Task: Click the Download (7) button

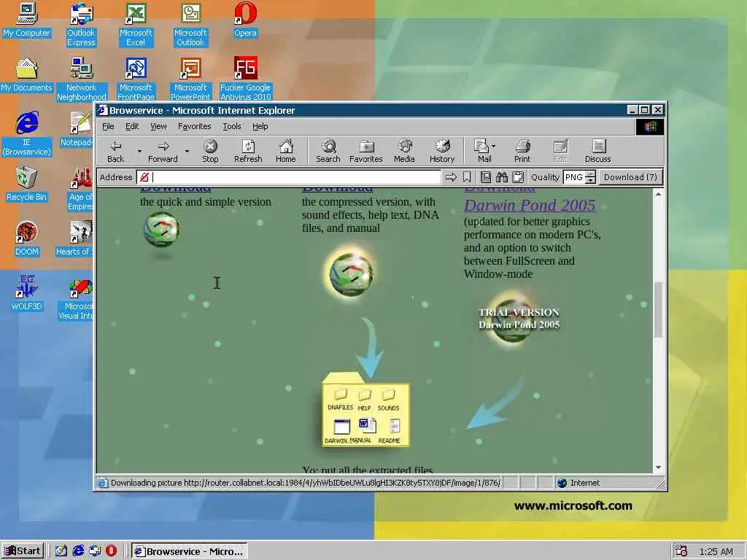Action: coord(630,177)
